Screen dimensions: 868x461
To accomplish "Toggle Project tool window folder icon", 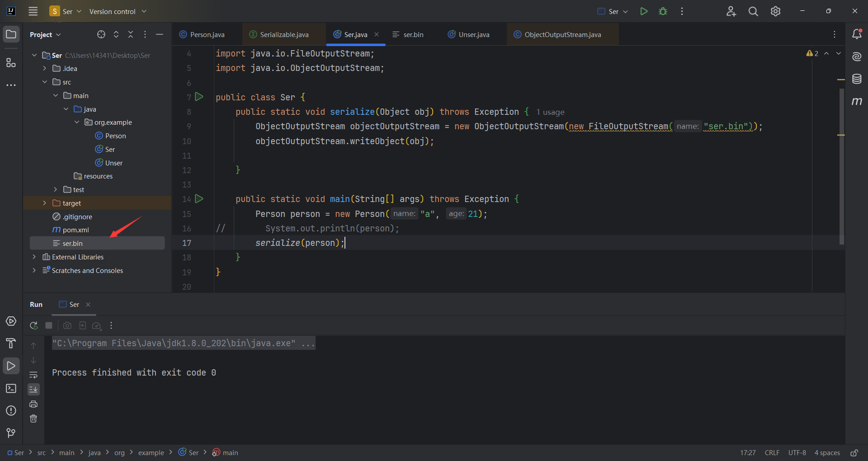I will tap(11, 34).
